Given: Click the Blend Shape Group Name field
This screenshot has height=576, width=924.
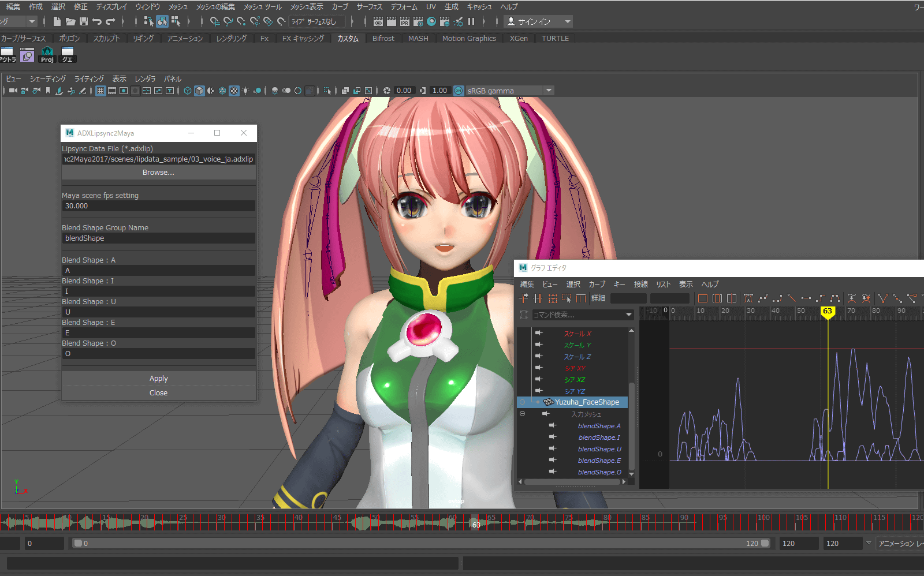Looking at the screenshot, I should [x=158, y=238].
